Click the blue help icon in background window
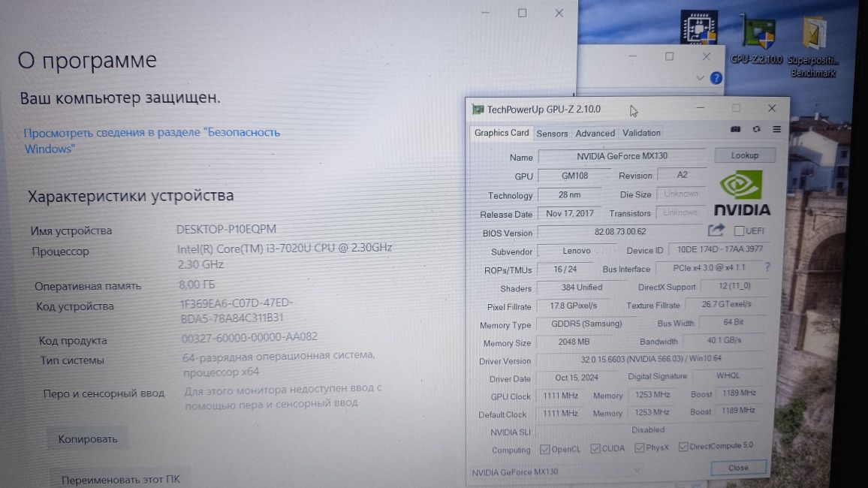Viewport: 868px width, 488px height. (x=716, y=78)
